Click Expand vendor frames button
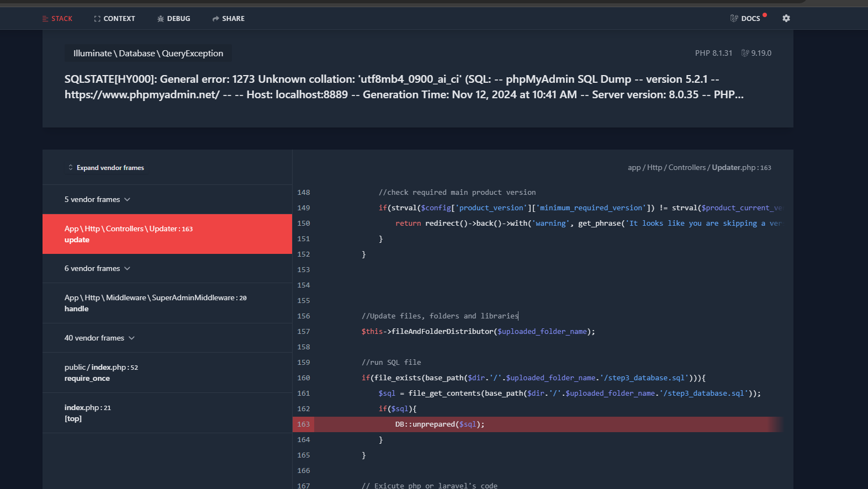 click(105, 167)
